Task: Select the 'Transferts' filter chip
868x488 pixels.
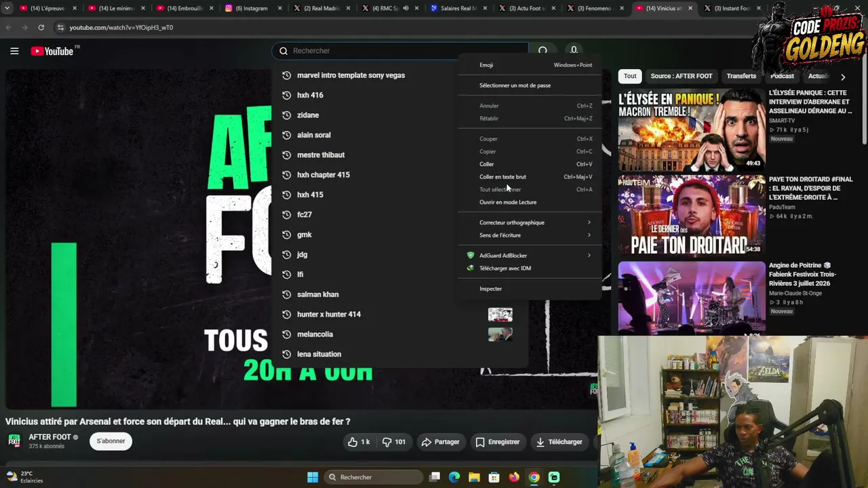Action: [x=741, y=77]
